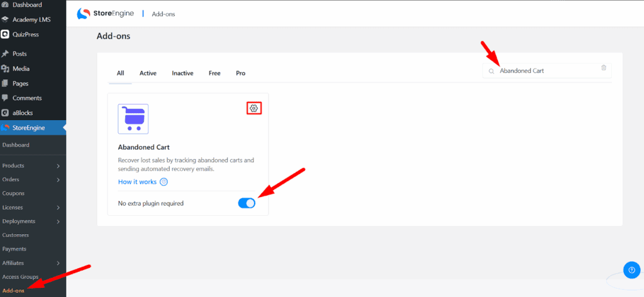Click the QuizPress sidebar icon
This screenshot has height=297, width=644.
pos(5,35)
